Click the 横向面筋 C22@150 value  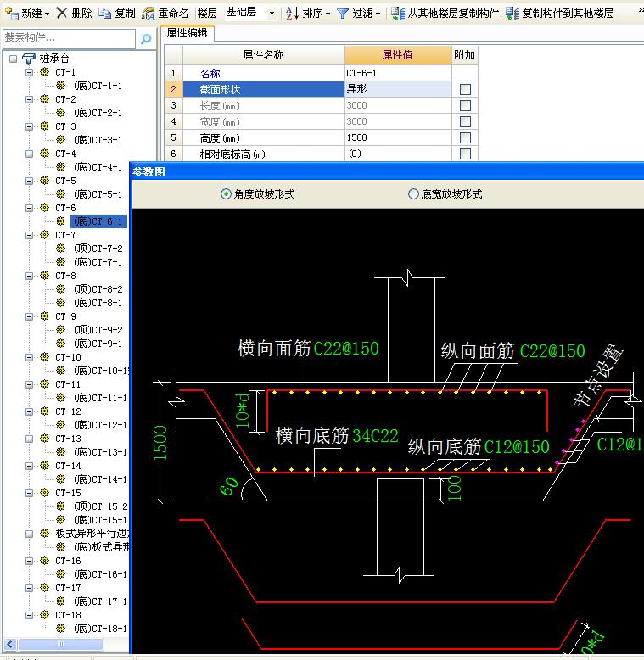coord(346,349)
